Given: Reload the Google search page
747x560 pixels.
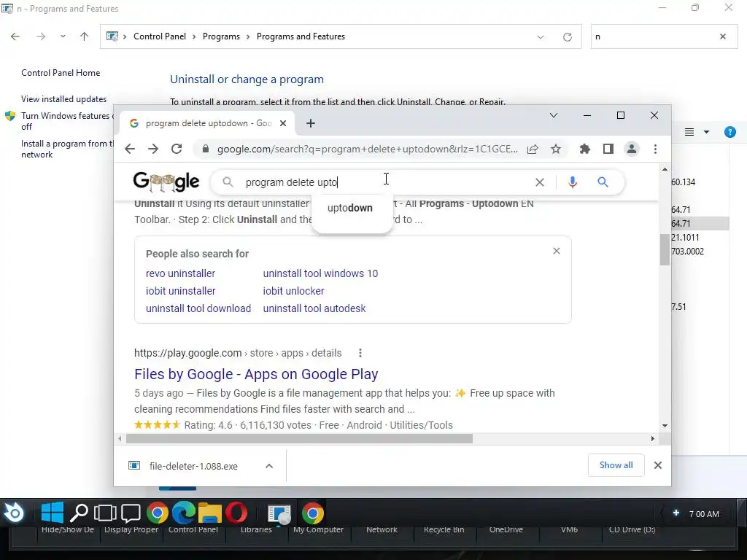Looking at the screenshot, I should point(177,149).
